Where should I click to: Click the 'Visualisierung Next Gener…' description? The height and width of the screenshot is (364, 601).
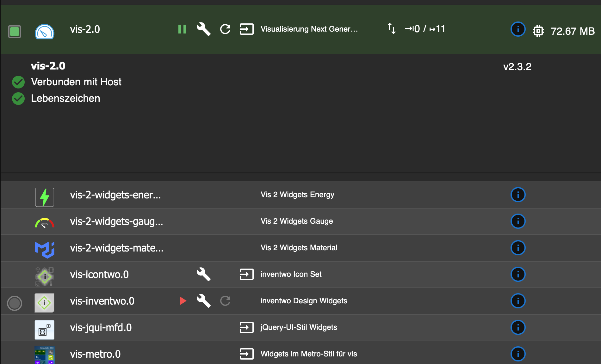click(309, 29)
